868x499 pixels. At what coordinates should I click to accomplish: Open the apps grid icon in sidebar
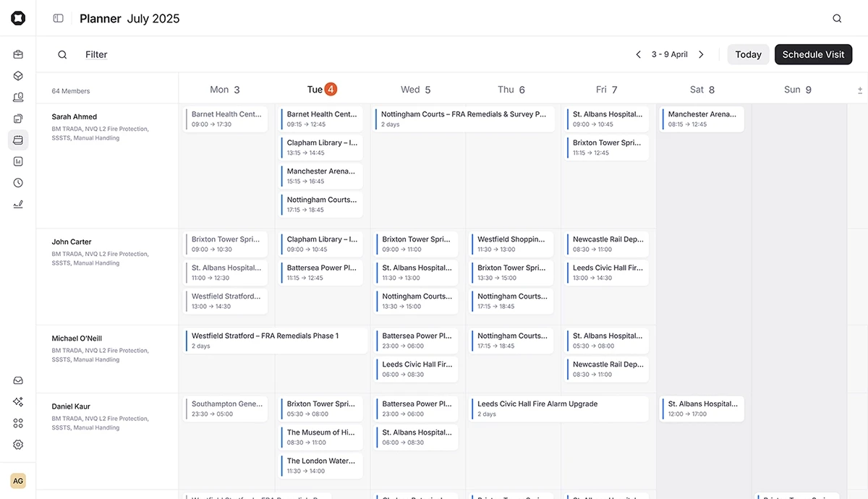click(x=17, y=423)
